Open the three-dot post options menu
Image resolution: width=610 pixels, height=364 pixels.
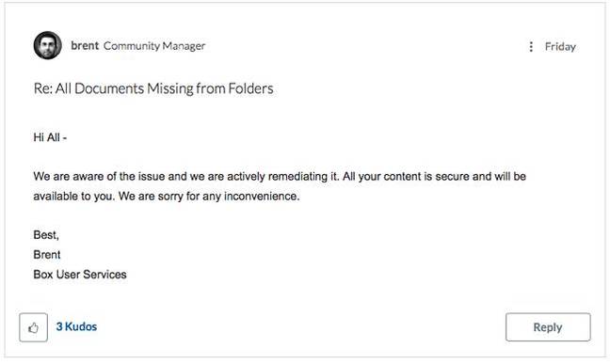(x=531, y=47)
